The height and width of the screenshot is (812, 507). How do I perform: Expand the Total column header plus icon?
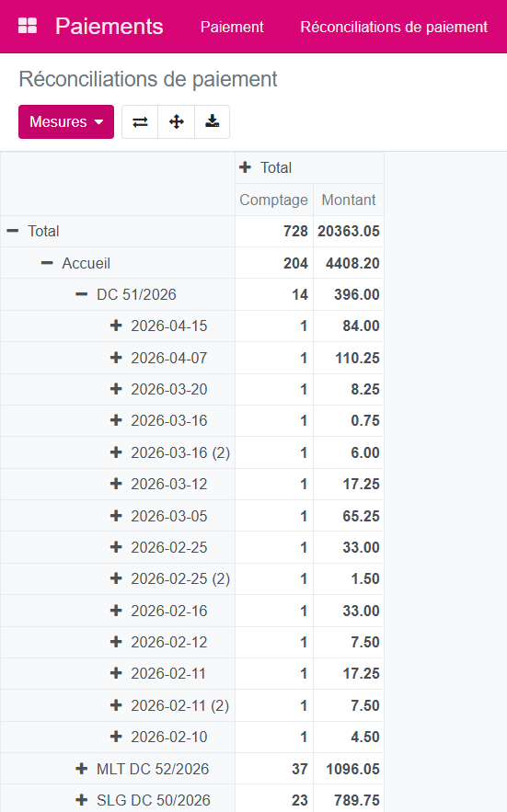tap(245, 167)
